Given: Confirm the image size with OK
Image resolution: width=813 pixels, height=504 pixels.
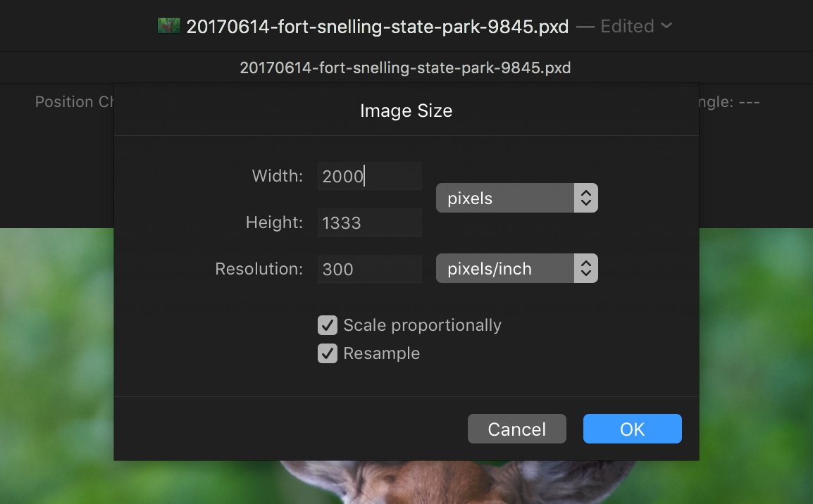Looking at the screenshot, I should pos(632,429).
